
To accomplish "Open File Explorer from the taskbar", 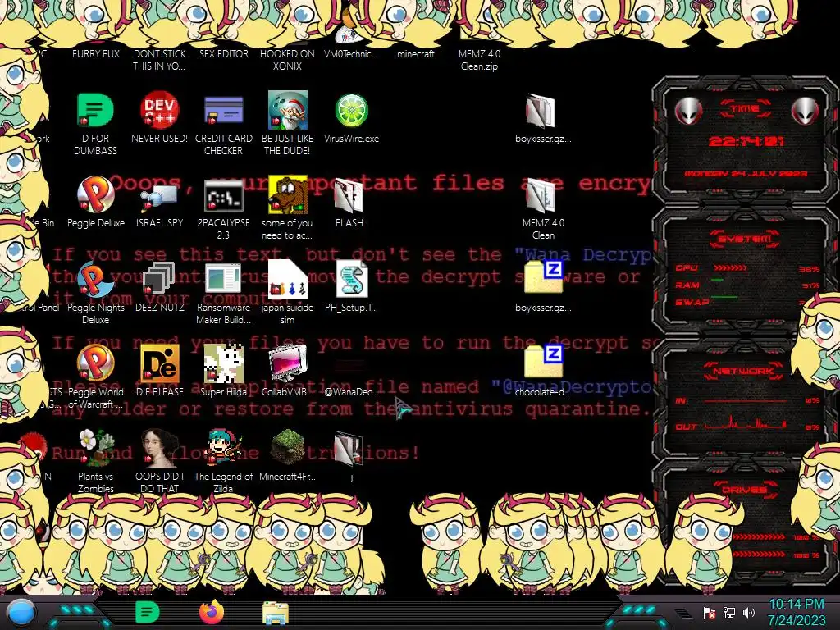I will (276, 613).
